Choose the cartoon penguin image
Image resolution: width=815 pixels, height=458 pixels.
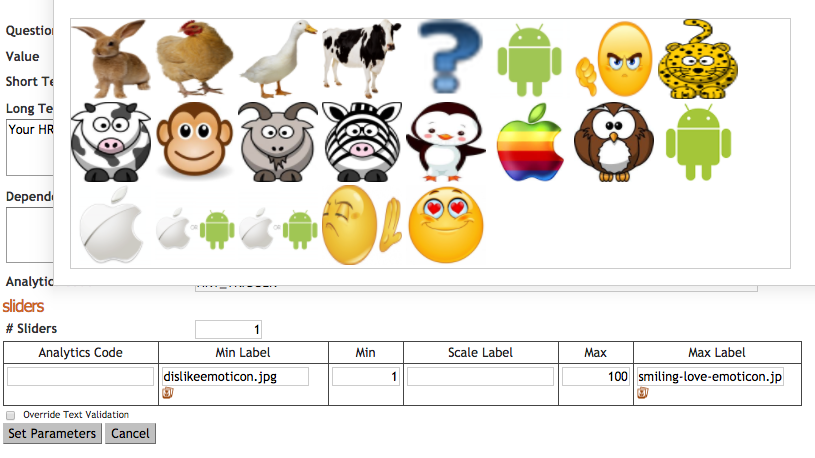coord(445,141)
